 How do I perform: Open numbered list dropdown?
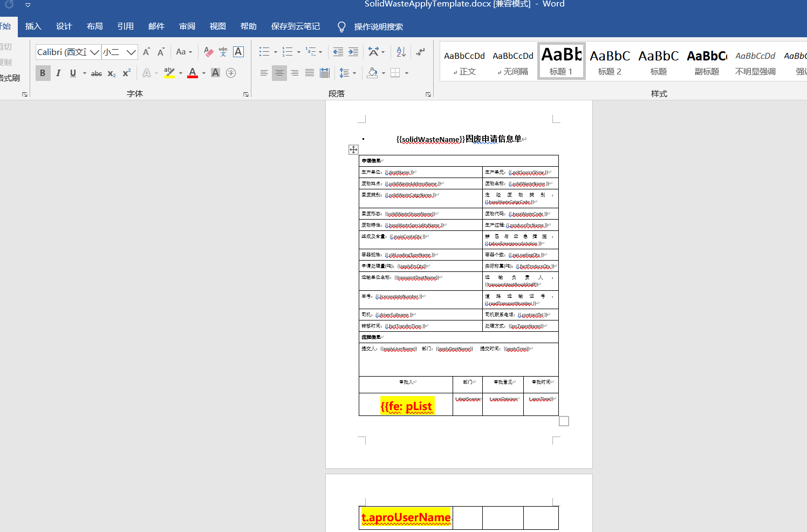point(299,52)
